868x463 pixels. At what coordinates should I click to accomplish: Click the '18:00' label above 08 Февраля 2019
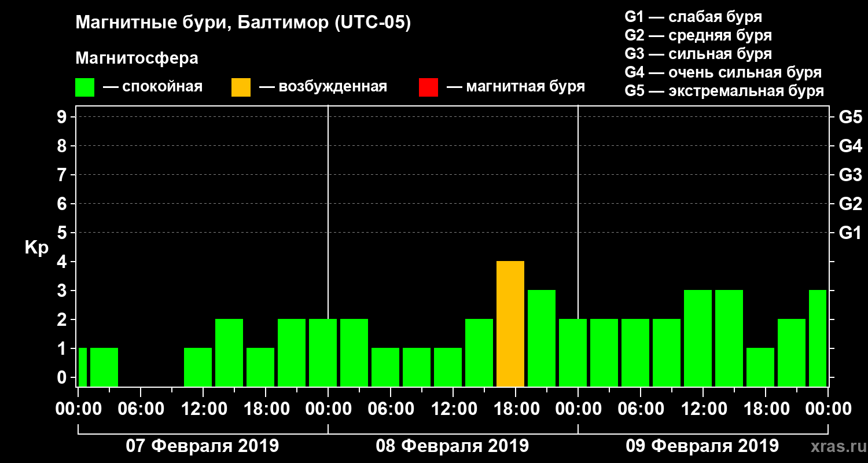pos(516,409)
